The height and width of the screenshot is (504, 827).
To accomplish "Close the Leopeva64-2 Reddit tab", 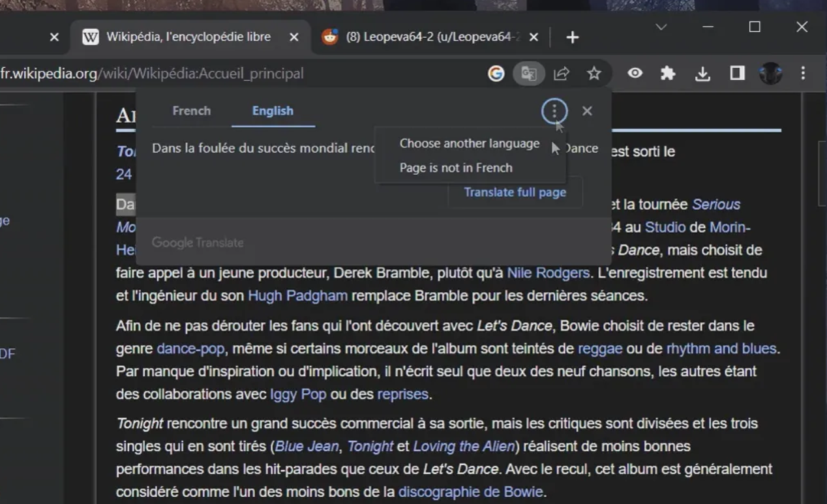I will (x=534, y=37).
